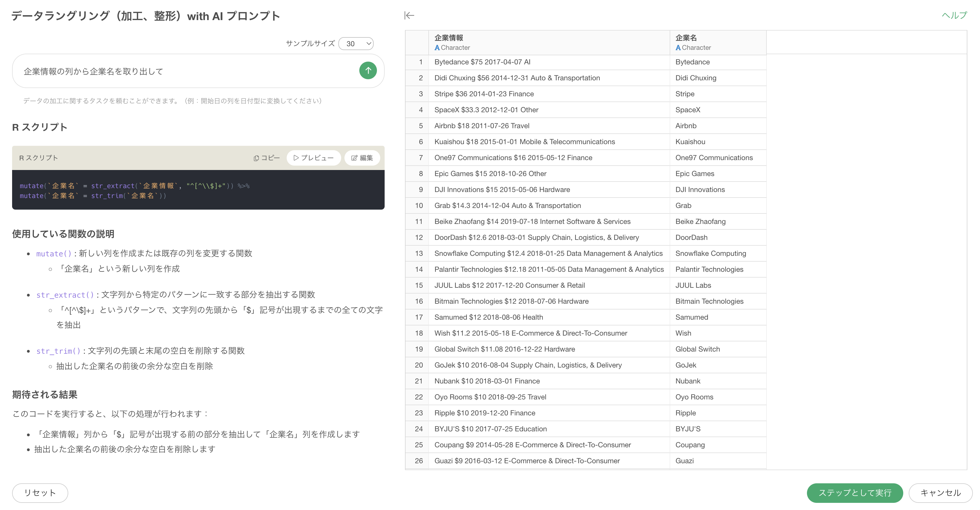Click the キャンセル button
Screen dimensions: 980x510
(x=940, y=493)
